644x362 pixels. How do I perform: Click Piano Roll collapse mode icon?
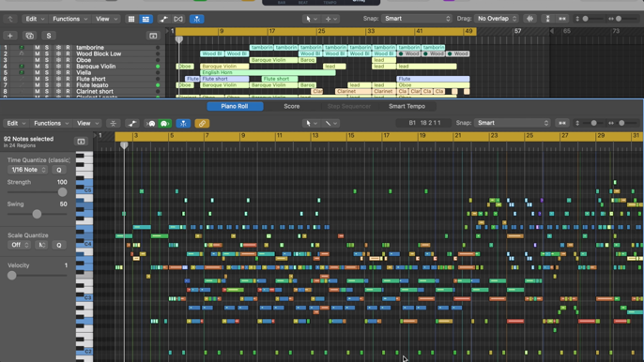click(113, 124)
